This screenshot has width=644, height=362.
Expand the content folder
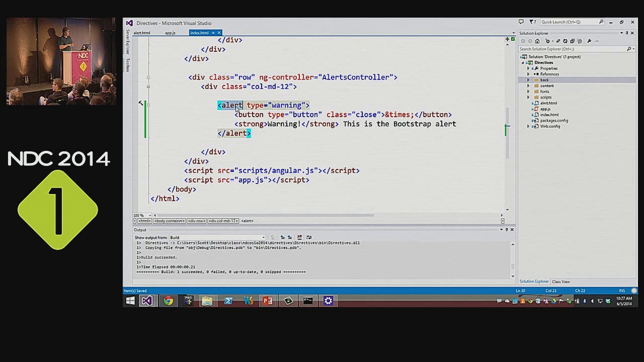pyautogui.click(x=528, y=86)
